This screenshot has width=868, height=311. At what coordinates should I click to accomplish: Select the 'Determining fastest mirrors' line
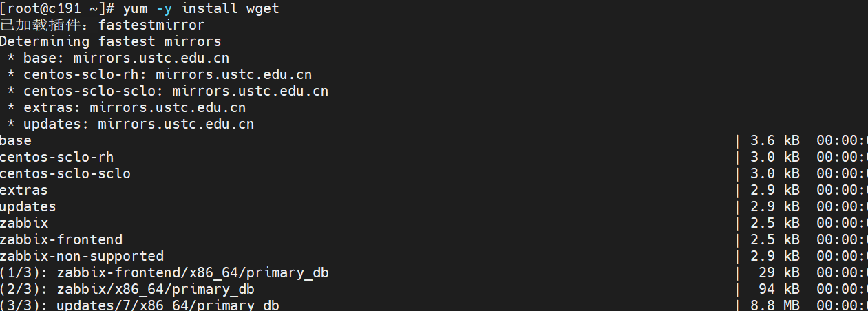coord(110,42)
